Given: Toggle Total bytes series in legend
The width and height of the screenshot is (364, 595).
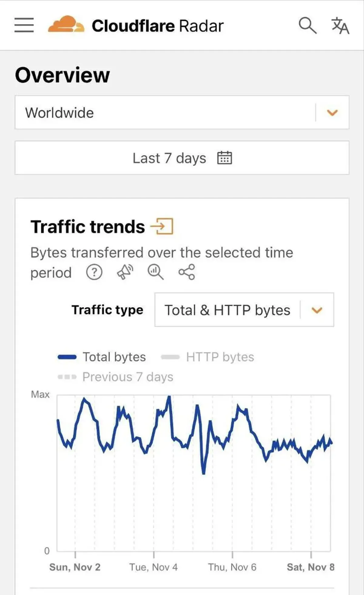Looking at the screenshot, I should click(x=102, y=357).
